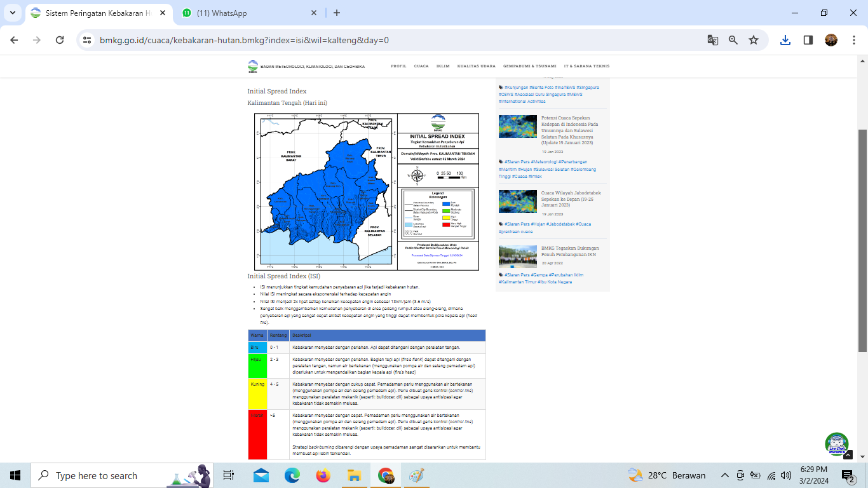
Task: Open Task View on taskbar
Action: (229, 475)
